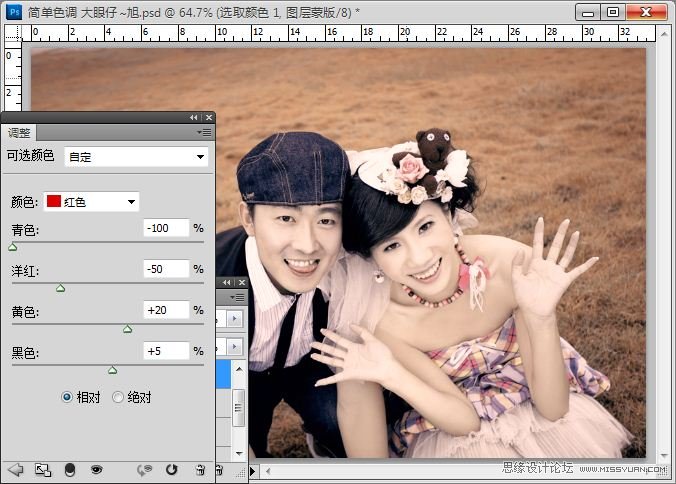
Task: Click the layers panel trash icon
Action: click(219, 470)
